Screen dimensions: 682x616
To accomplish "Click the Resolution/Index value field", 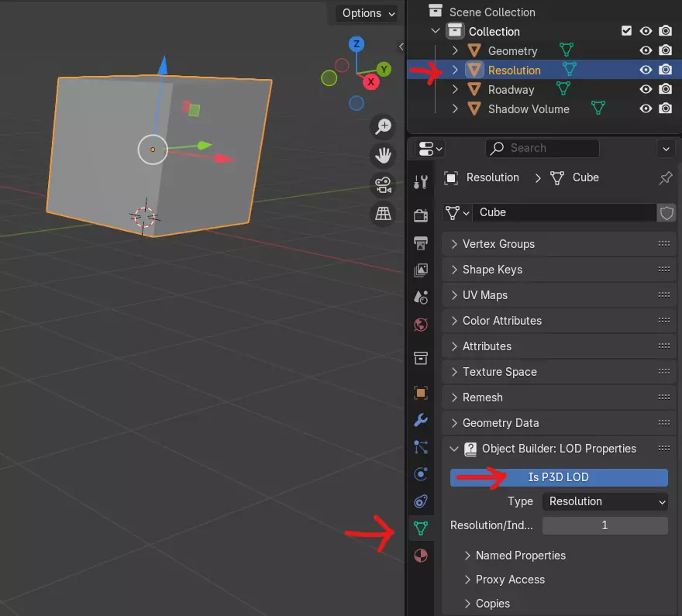I will click(604, 525).
